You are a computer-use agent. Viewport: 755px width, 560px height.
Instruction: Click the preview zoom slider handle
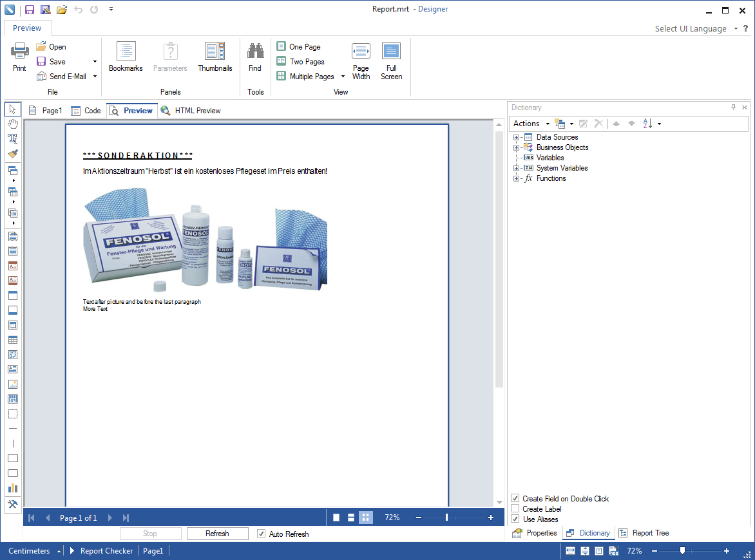tap(447, 518)
